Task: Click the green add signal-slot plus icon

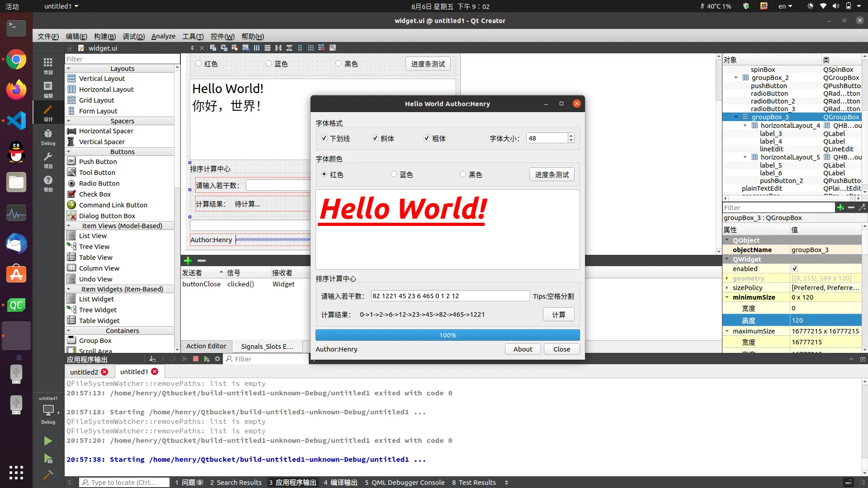Action: click(x=188, y=261)
